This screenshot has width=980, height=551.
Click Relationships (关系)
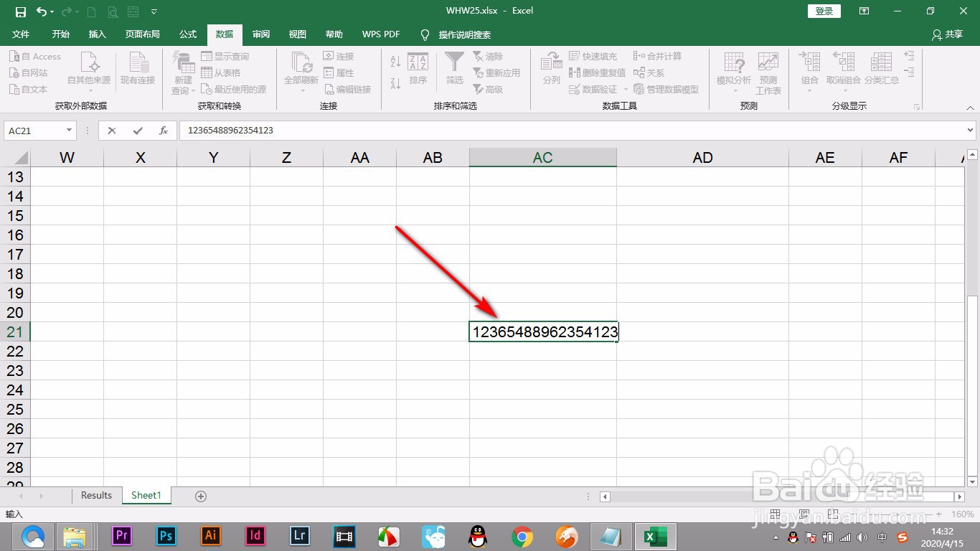[x=649, y=73]
